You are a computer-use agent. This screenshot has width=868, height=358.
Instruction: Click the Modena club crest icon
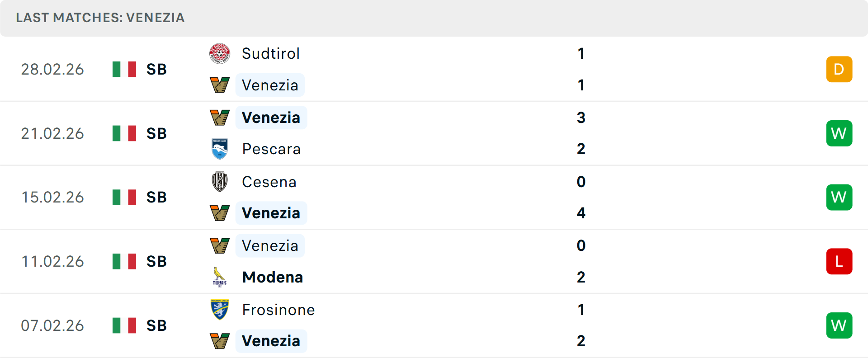click(x=220, y=277)
